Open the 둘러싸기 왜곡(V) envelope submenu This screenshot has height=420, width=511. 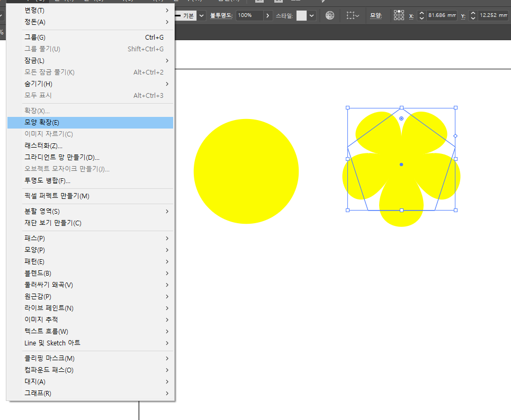(x=90, y=285)
